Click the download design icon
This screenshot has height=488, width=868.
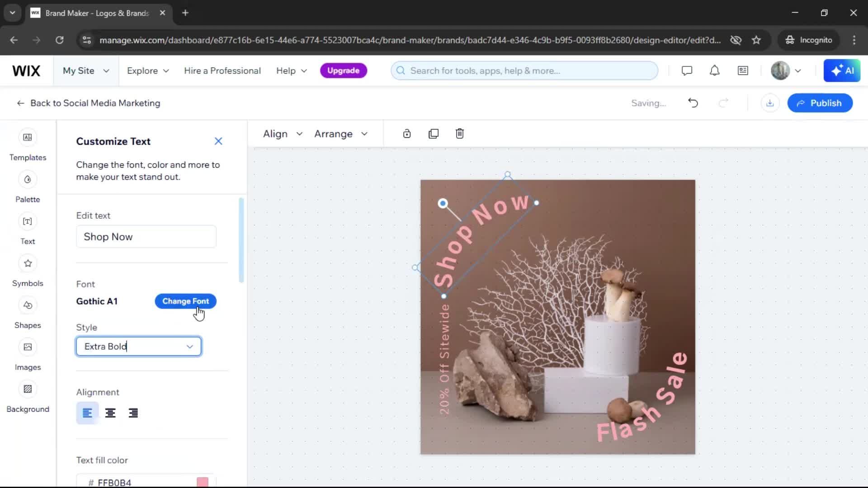(x=770, y=103)
